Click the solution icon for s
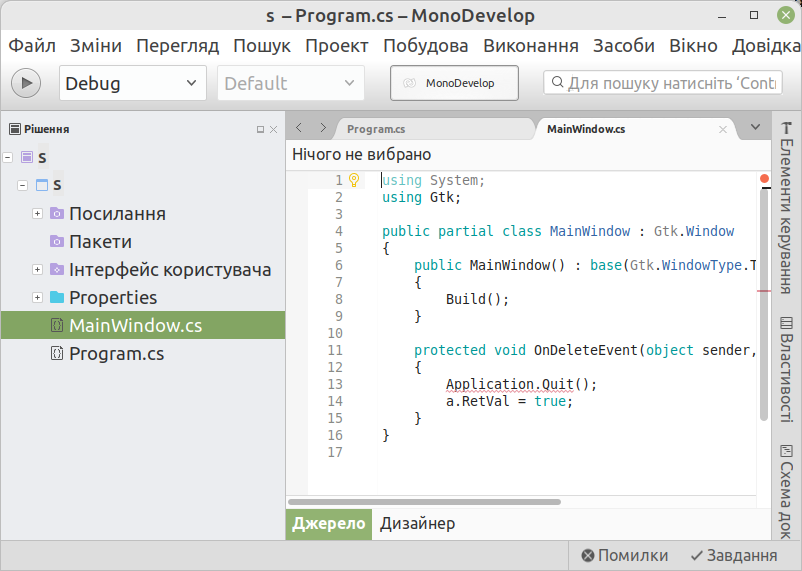This screenshot has height=571, width=802. tap(27, 157)
